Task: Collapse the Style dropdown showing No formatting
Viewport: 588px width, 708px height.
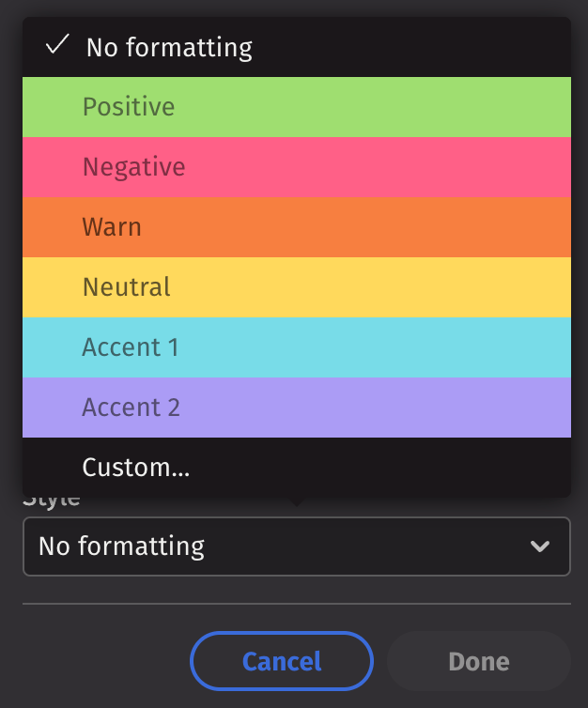Action: (296, 546)
